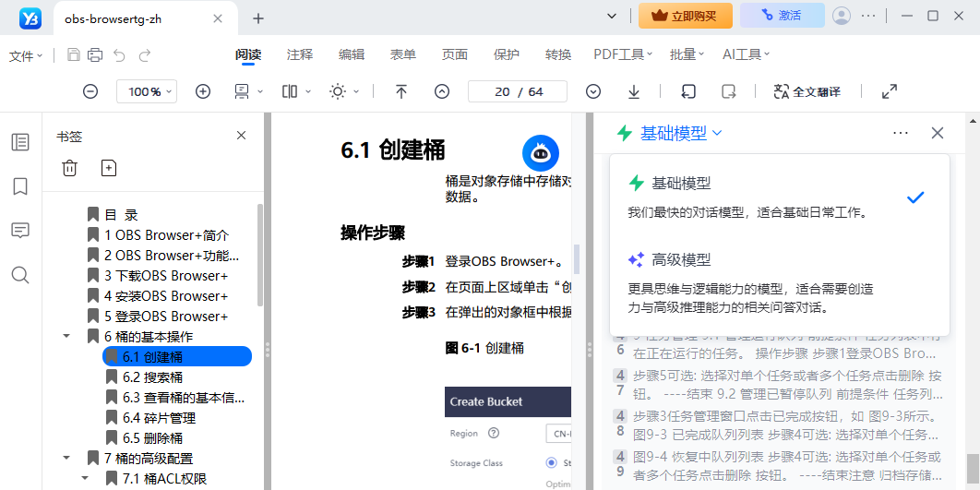Collapse the 7.1 桶ACL权限 tree node
Viewport: 980px width, 490px height.
pos(85,478)
